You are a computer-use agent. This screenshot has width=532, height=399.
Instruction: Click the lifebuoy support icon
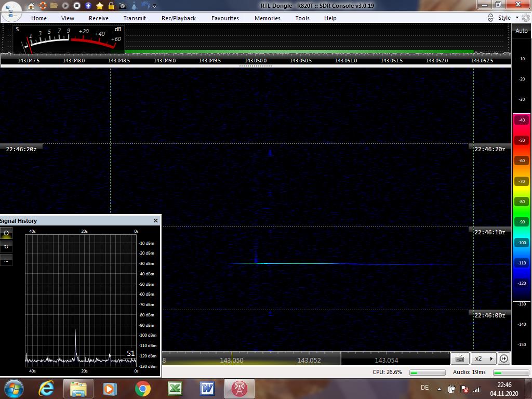click(x=43, y=6)
